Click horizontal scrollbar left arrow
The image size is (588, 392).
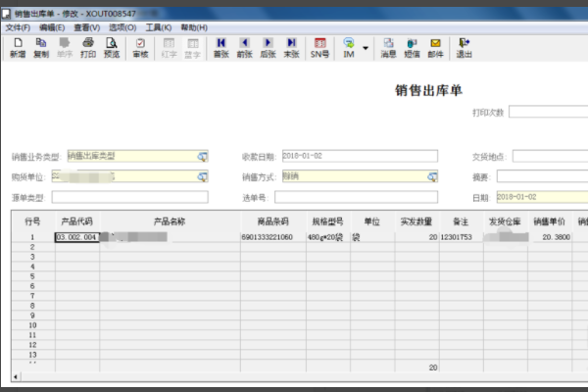(x=16, y=376)
